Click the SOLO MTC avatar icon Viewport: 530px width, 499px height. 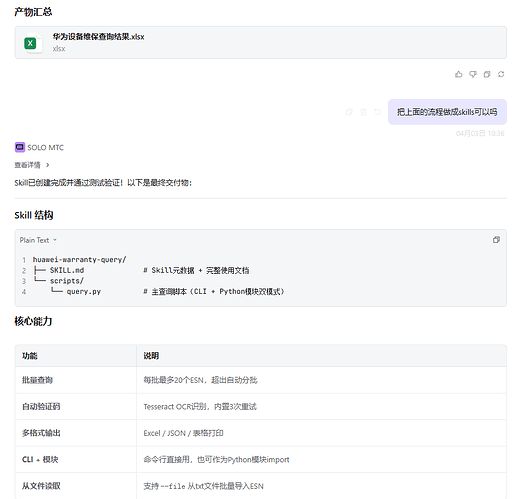20,147
